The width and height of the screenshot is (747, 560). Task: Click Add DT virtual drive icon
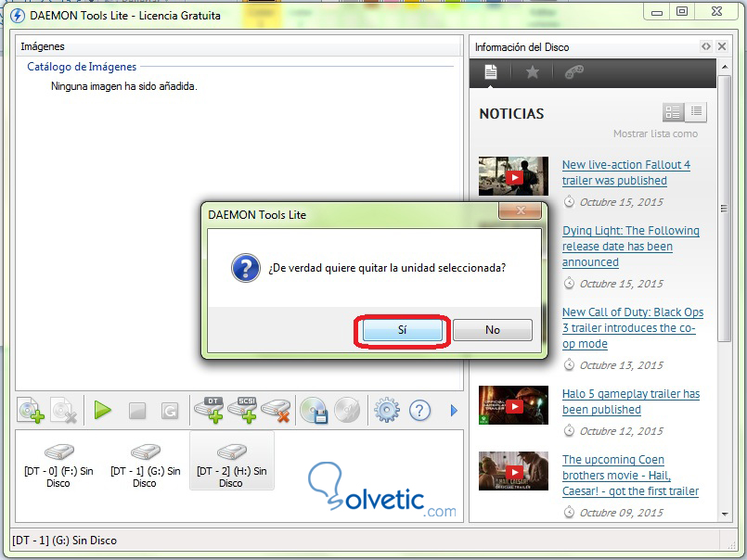(210, 410)
